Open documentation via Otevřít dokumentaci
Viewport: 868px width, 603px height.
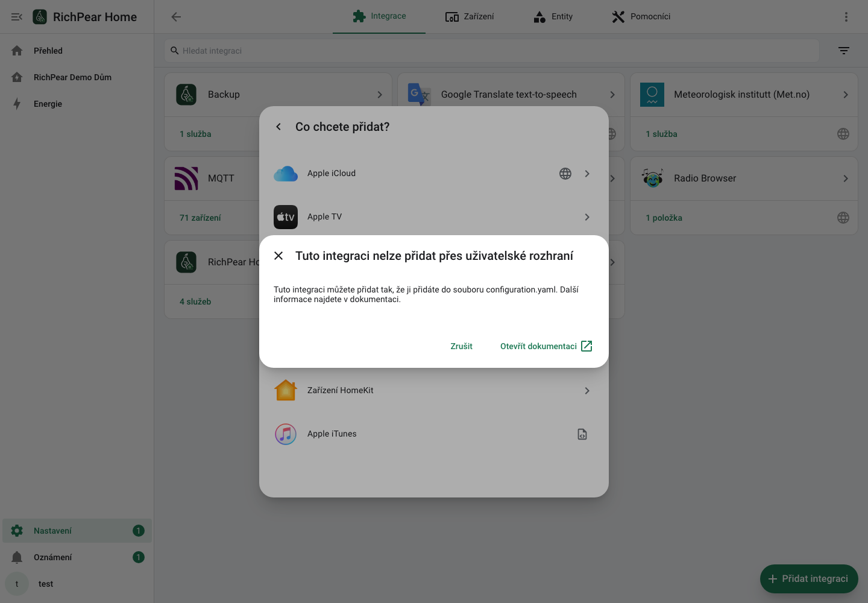click(x=546, y=346)
